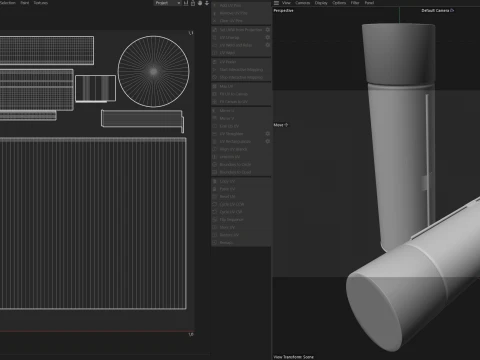
Task: Open the Panel menu
Action: tap(369, 3)
